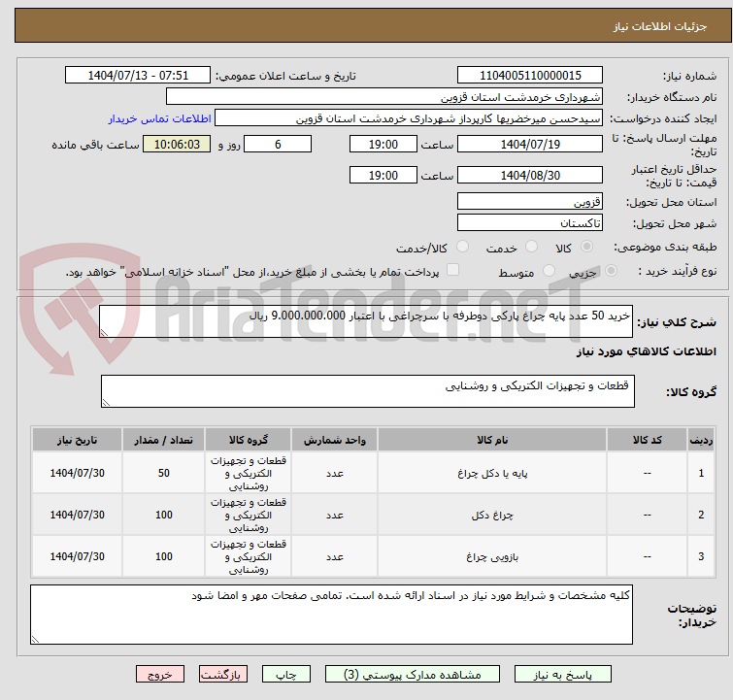Select the متوسط purchase type radio
Viewport: 733px width, 700px height.
(550, 272)
